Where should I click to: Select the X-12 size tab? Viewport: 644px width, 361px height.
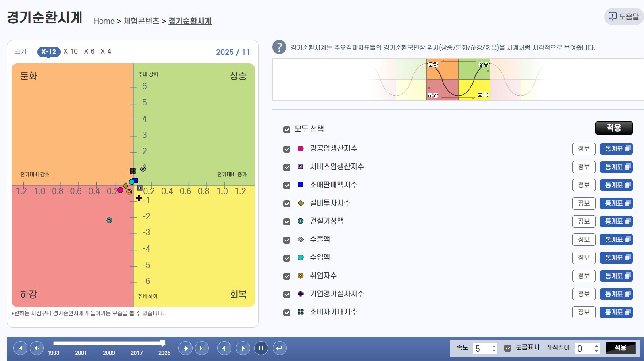coord(49,52)
